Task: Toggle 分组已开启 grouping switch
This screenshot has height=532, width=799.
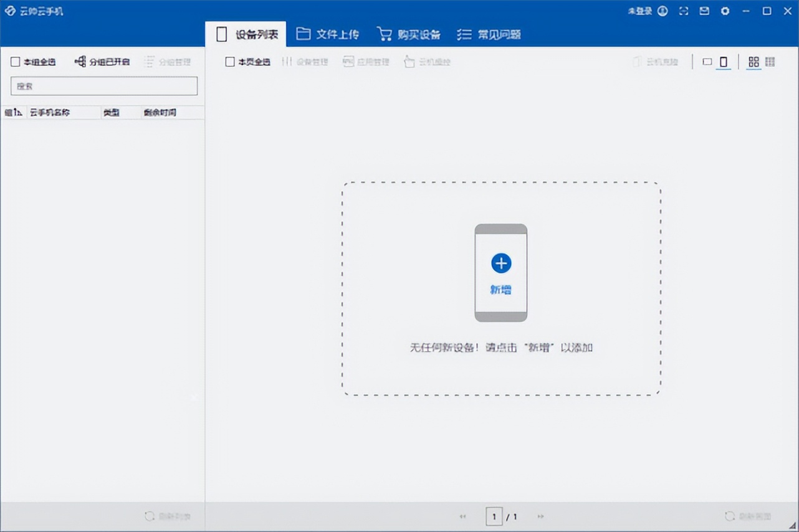Action: (102, 62)
